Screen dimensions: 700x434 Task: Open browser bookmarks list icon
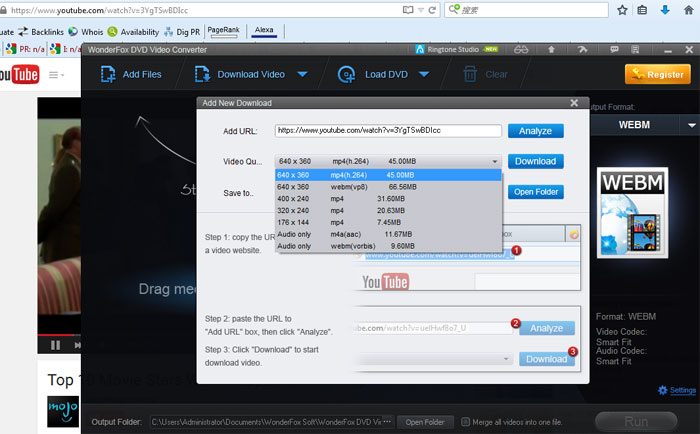(x=642, y=10)
